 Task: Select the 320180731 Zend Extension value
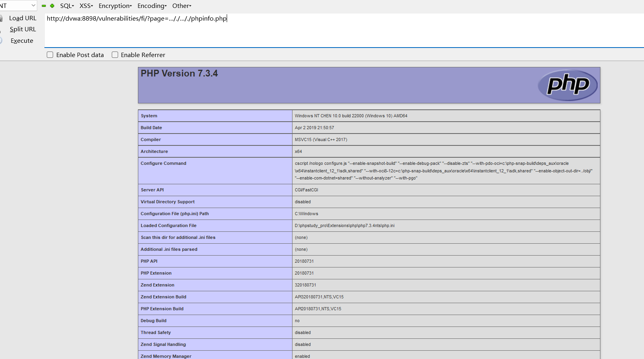pyautogui.click(x=306, y=285)
